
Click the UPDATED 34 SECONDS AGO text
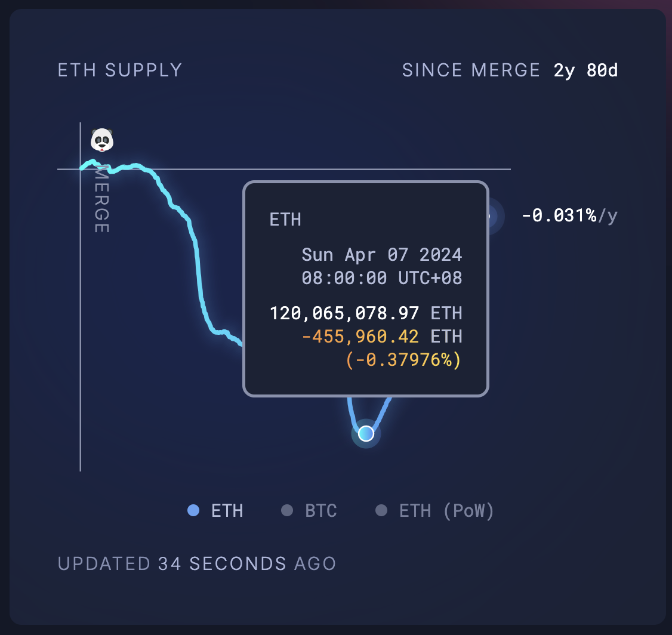pos(197,563)
